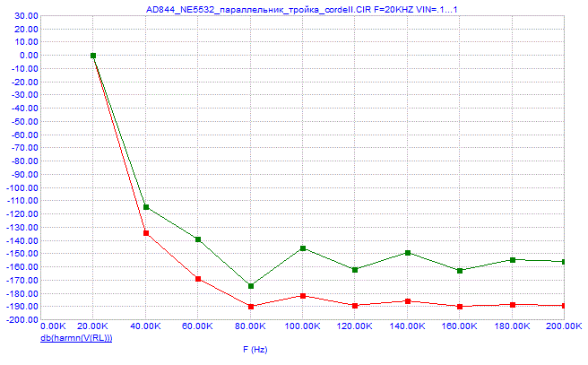Select the red point at 200.00K edge

(563, 306)
